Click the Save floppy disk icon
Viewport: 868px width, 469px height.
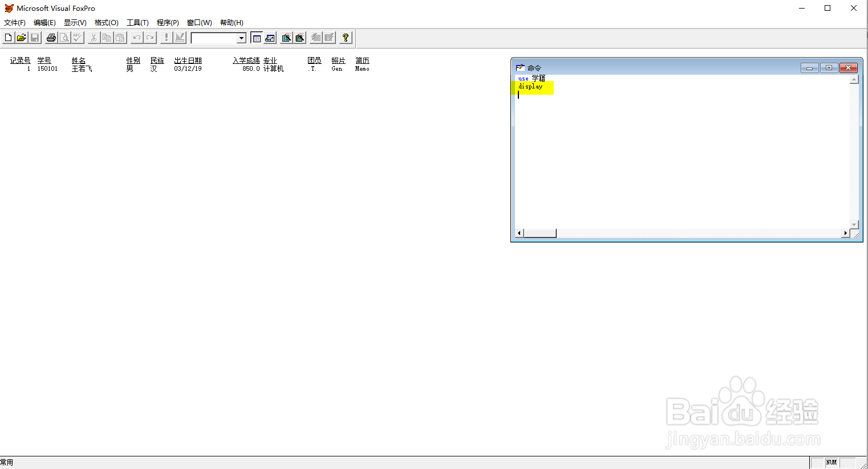pos(35,38)
